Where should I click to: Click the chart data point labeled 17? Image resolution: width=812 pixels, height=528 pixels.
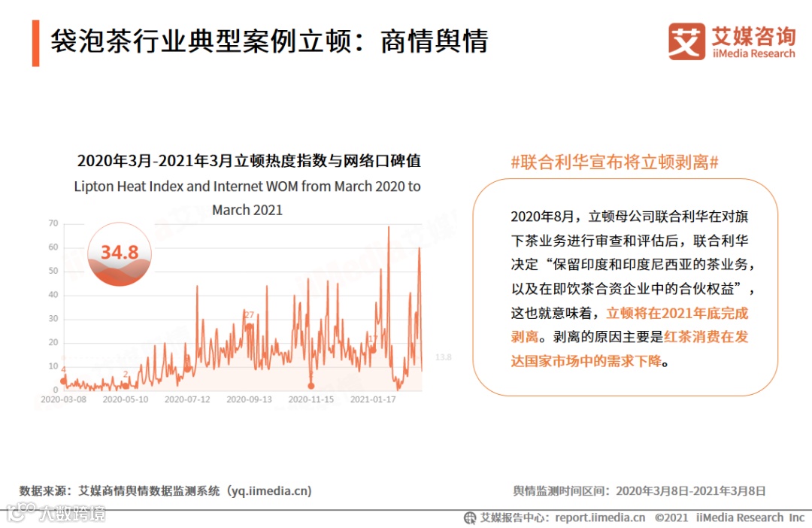[372, 350]
